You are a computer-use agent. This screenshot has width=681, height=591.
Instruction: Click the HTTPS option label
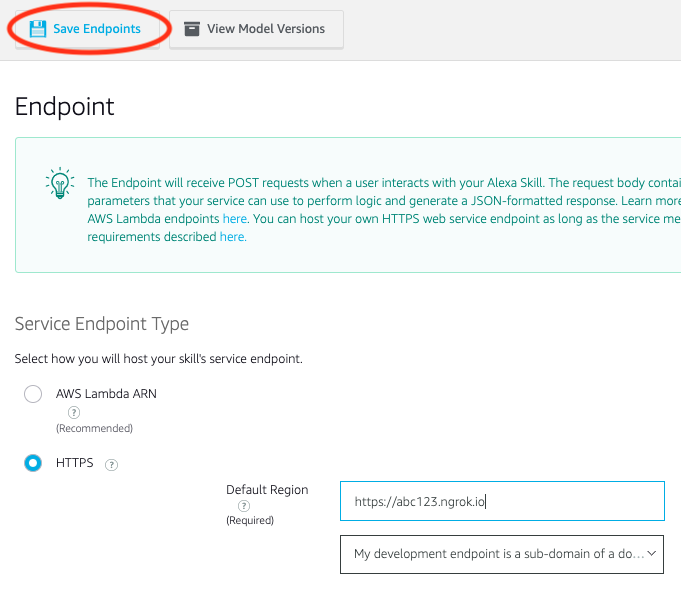click(74, 463)
